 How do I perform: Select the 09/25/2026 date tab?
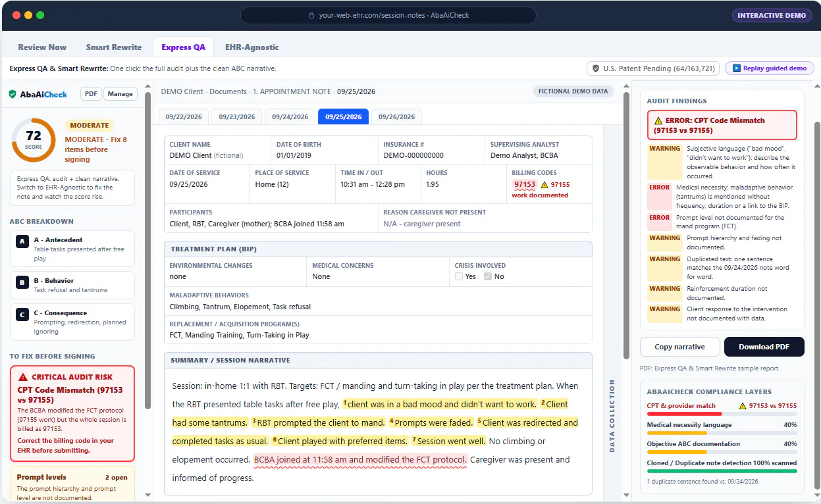click(x=343, y=116)
